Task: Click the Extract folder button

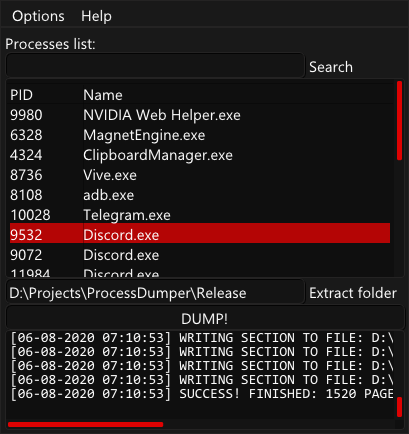Action: click(x=353, y=293)
